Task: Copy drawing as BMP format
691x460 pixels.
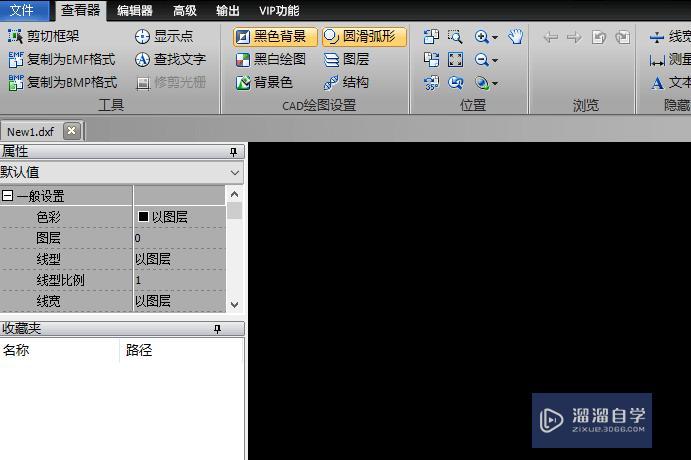Action: pos(63,82)
